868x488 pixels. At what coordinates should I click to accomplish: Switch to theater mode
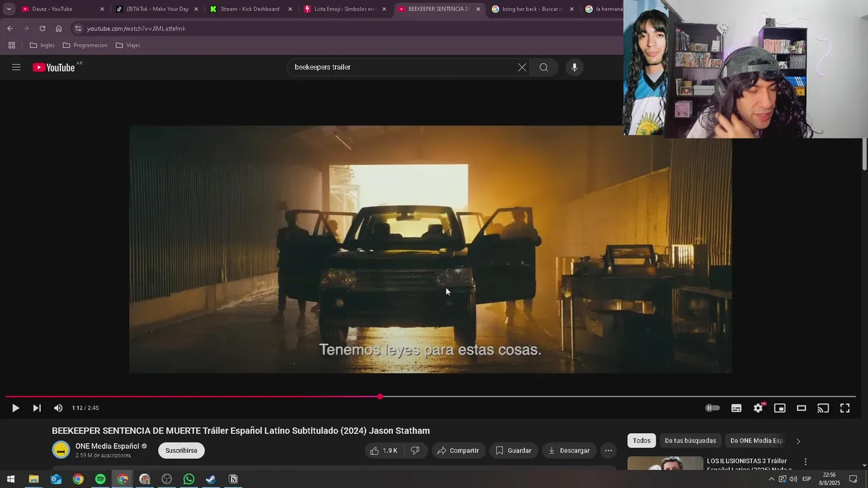tap(802, 408)
